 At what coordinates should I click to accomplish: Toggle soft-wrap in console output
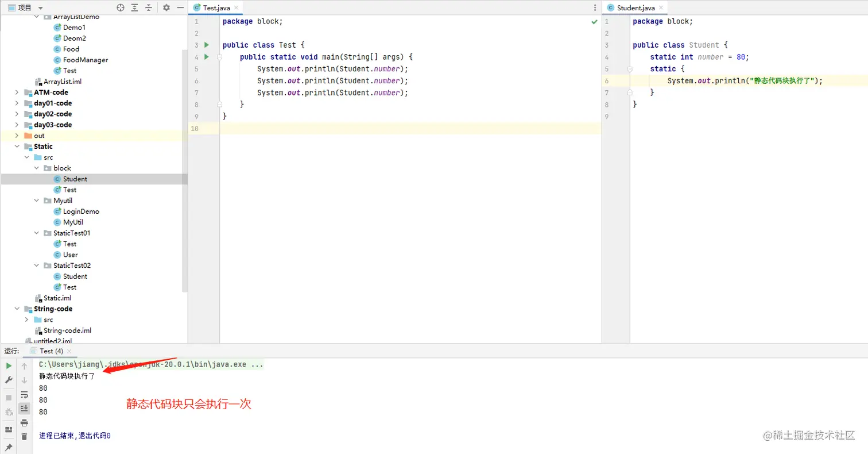24,394
